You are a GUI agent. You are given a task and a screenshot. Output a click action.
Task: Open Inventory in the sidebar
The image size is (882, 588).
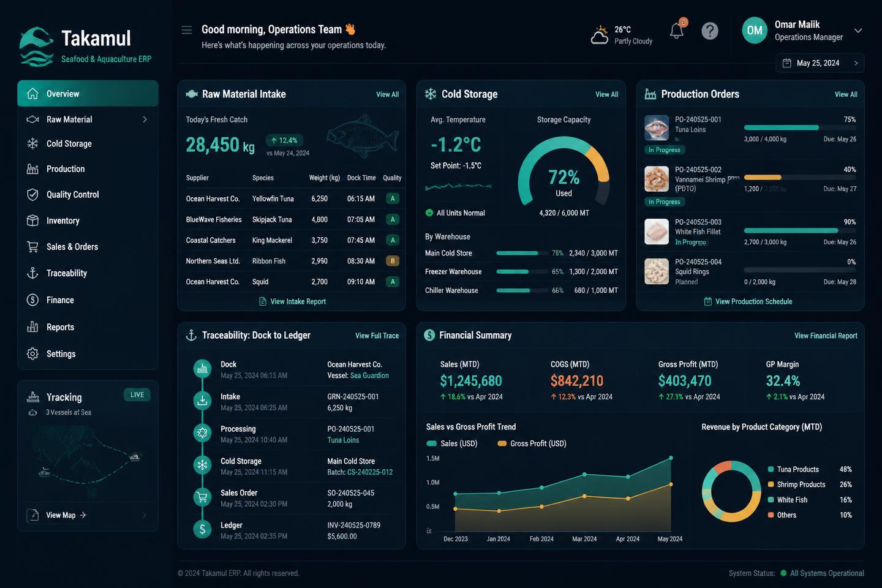pyautogui.click(x=88, y=221)
